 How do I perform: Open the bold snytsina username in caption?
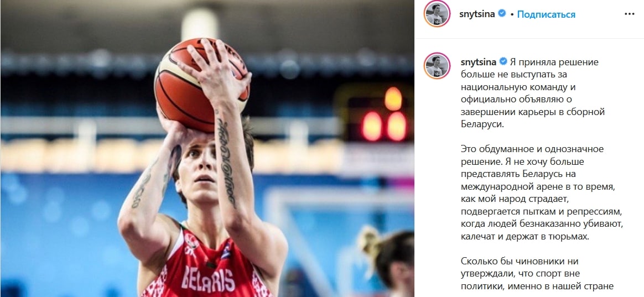479,62
